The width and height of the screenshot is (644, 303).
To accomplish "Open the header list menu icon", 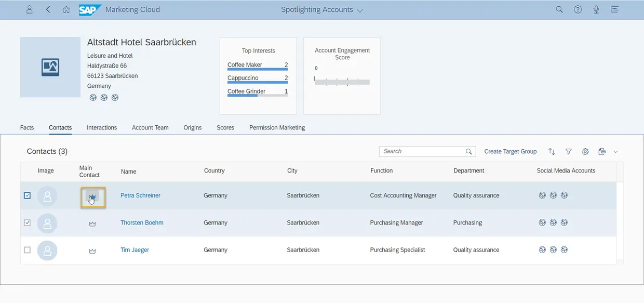I will [615, 9].
